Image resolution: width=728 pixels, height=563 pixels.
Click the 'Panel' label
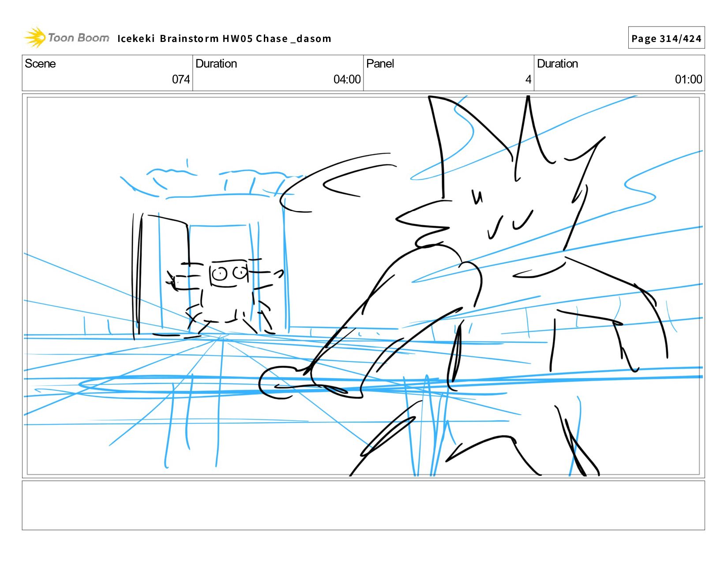[380, 64]
